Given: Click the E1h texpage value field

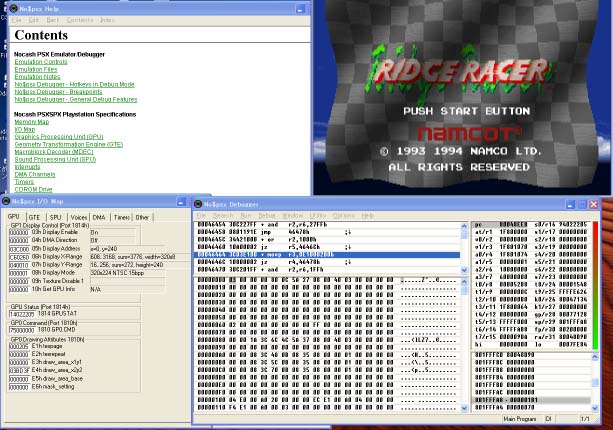Looking at the screenshot, I should click(19, 346).
